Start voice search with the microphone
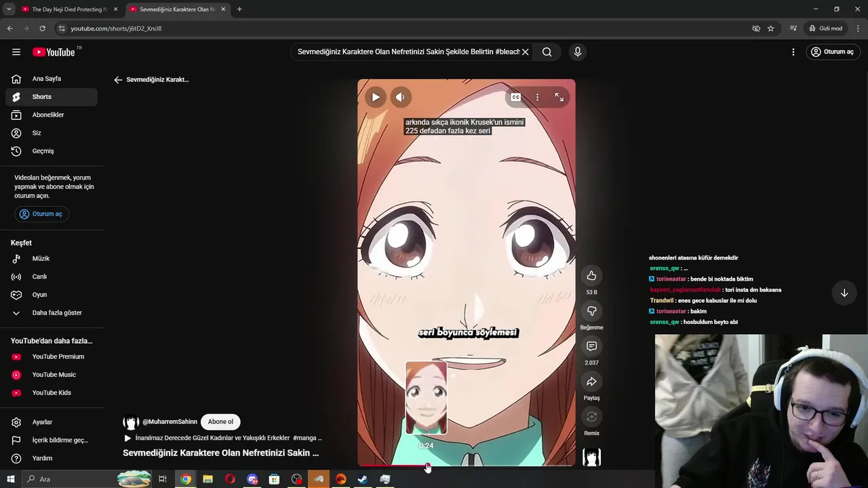Screen dimensions: 868x488 (x=578, y=52)
